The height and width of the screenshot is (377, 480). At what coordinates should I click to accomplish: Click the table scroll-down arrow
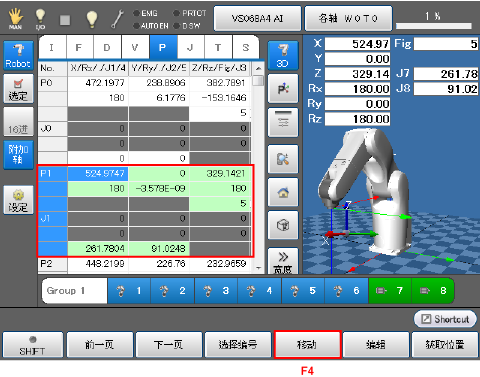(258, 268)
